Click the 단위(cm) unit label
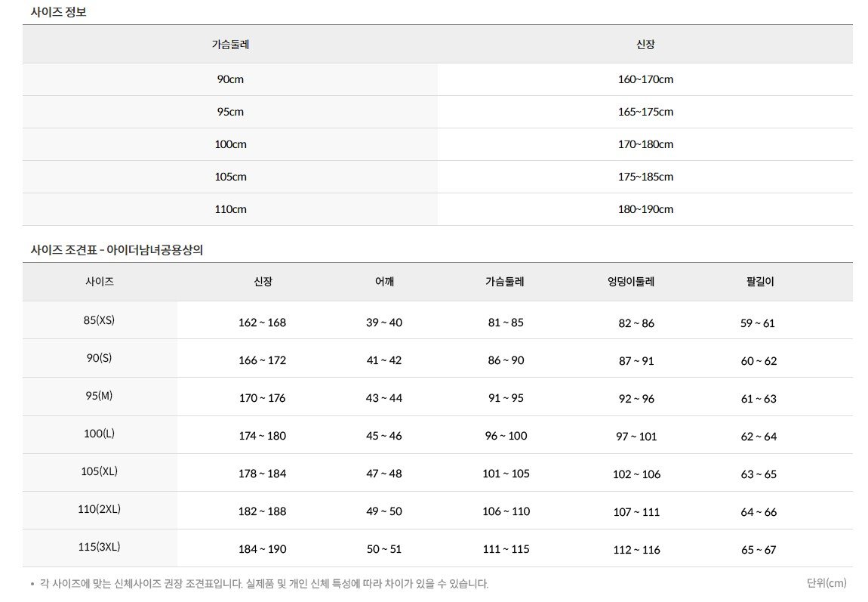Image resolution: width=868 pixels, height=602 pixels. 826,582
